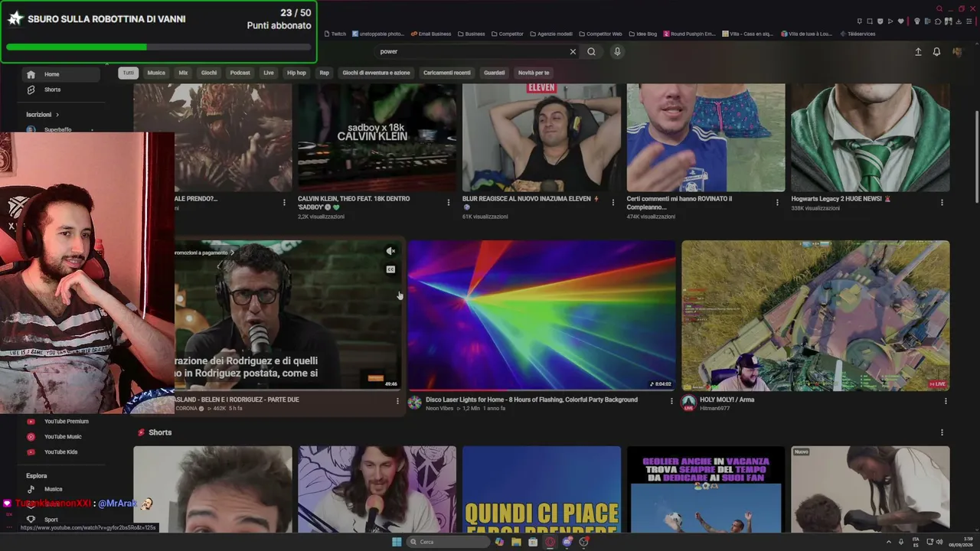Unmute the previewing Rodriguez video
Image resolution: width=980 pixels, height=551 pixels.
pyautogui.click(x=390, y=251)
